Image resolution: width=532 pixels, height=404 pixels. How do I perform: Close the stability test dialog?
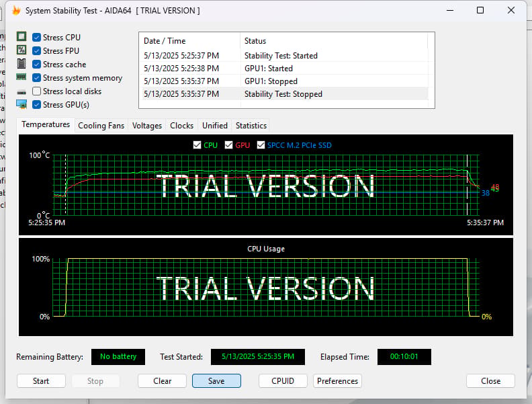(490, 381)
